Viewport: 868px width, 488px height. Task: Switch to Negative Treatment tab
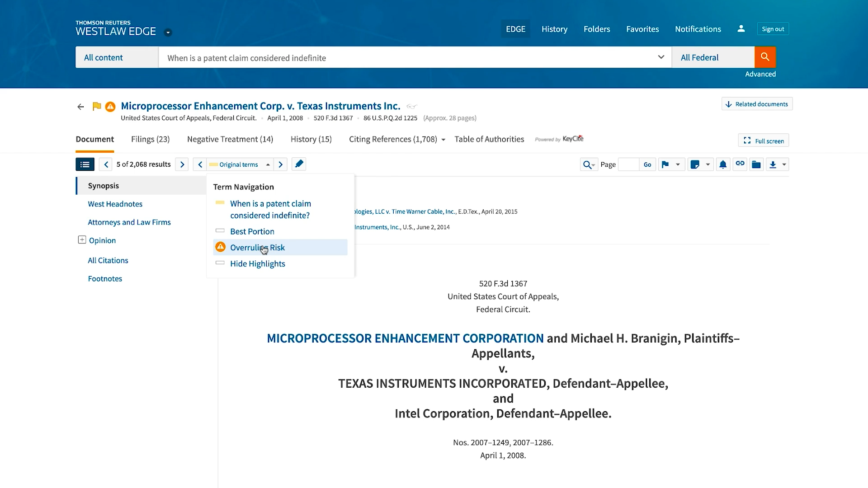tap(230, 139)
